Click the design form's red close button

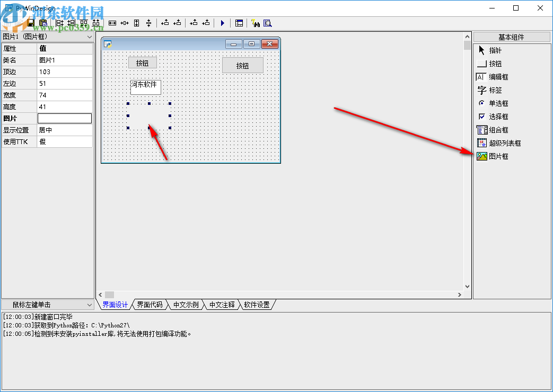click(270, 44)
